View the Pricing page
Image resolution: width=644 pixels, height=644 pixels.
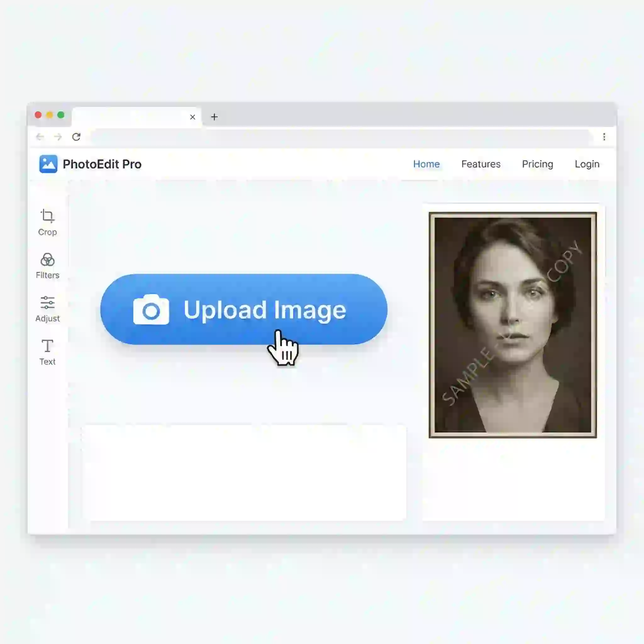click(537, 164)
